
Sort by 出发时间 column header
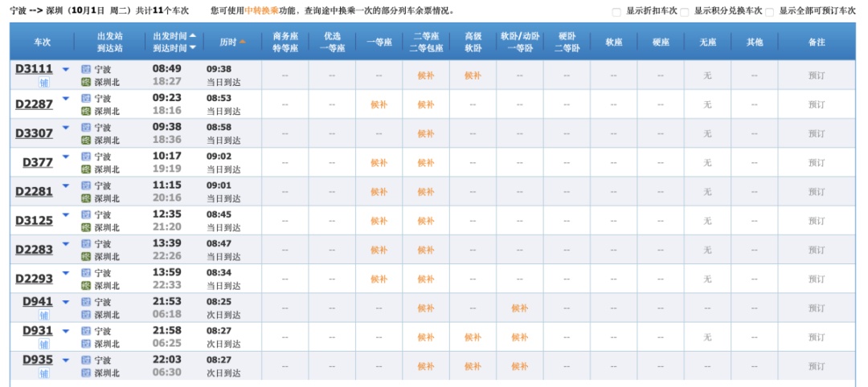pos(174,36)
